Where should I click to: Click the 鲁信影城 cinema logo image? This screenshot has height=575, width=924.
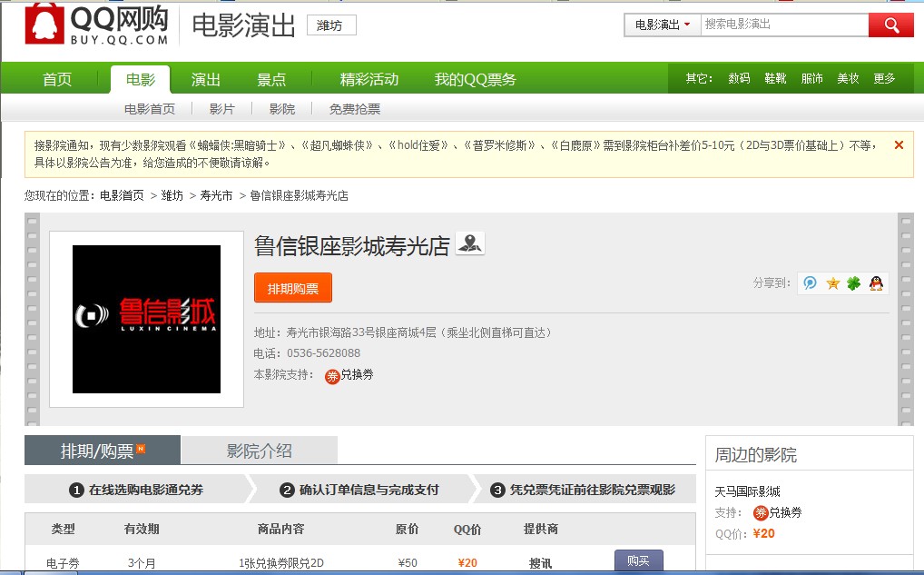coord(146,319)
